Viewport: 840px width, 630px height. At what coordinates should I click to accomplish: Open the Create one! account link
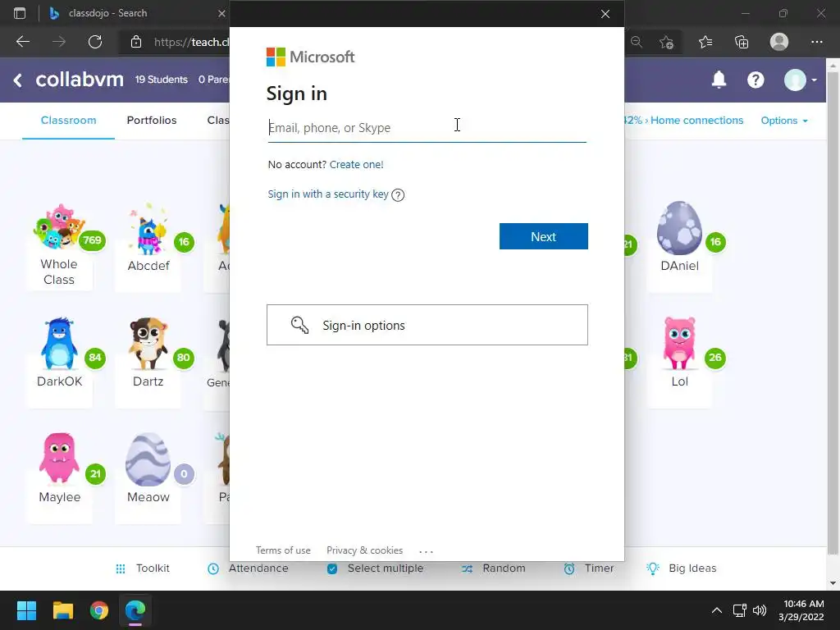(356, 164)
